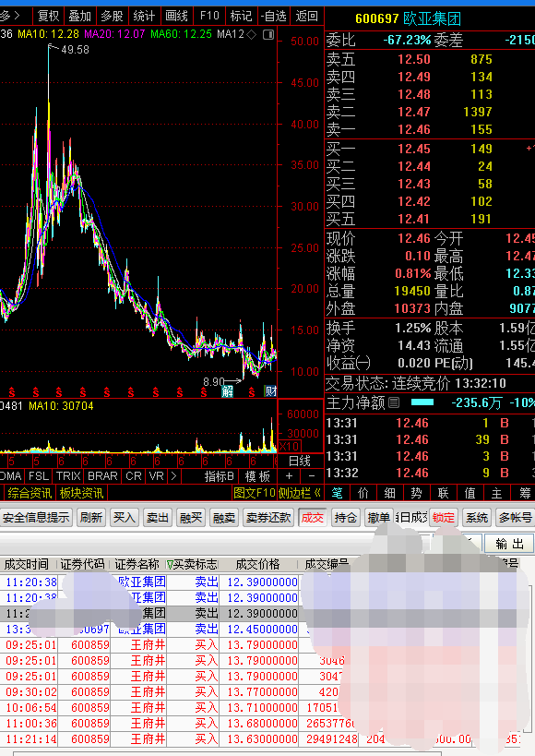Open the 板块资讯 sector news tab
Viewport: 535px width, 756px height.
[x=81, y=493]
